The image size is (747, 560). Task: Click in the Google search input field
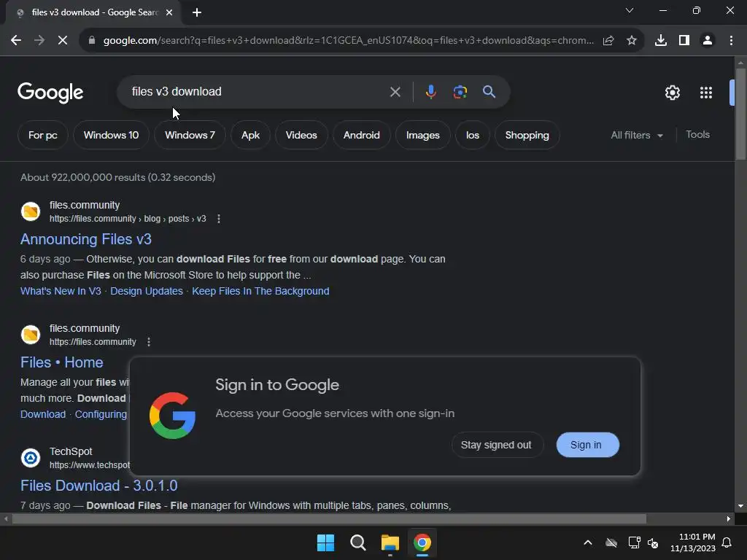click(258, 91)
